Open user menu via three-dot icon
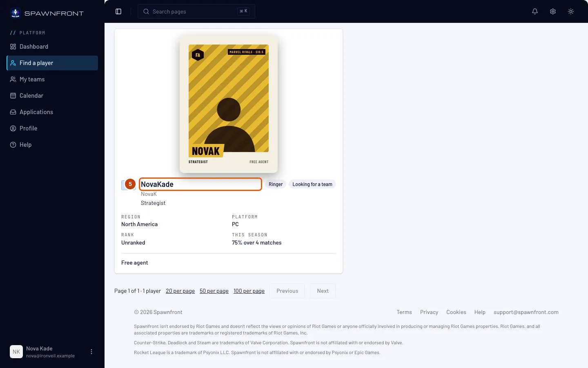The height and width of the screenshot is (368, 588). tap(91, 352)
